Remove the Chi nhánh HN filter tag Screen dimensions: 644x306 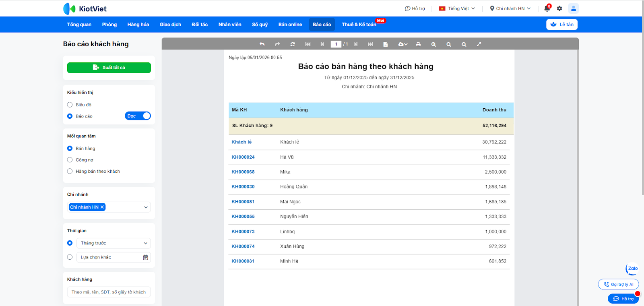[x=102, y=207]
